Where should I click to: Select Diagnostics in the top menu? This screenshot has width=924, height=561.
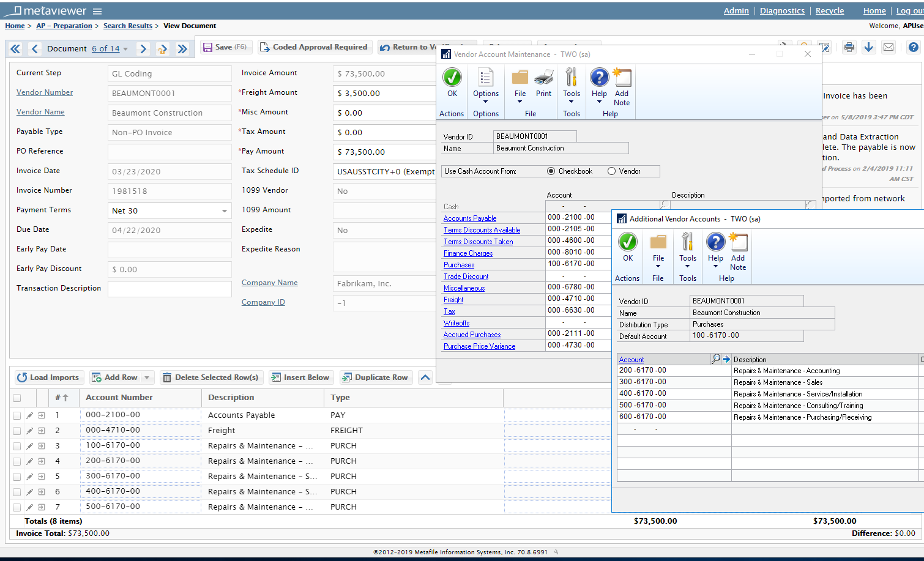pyautogui.click(x=781, y=10)
